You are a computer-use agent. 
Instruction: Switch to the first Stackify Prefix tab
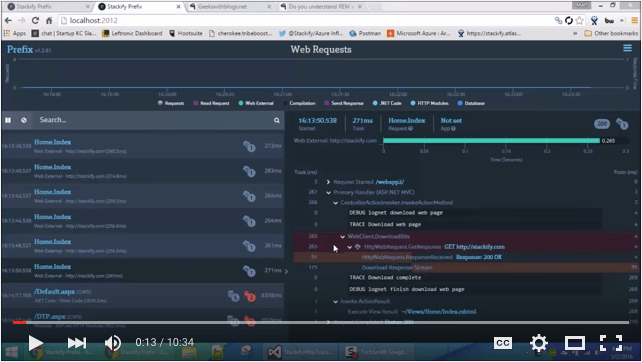pyautogui.click(x=47, y=7)
